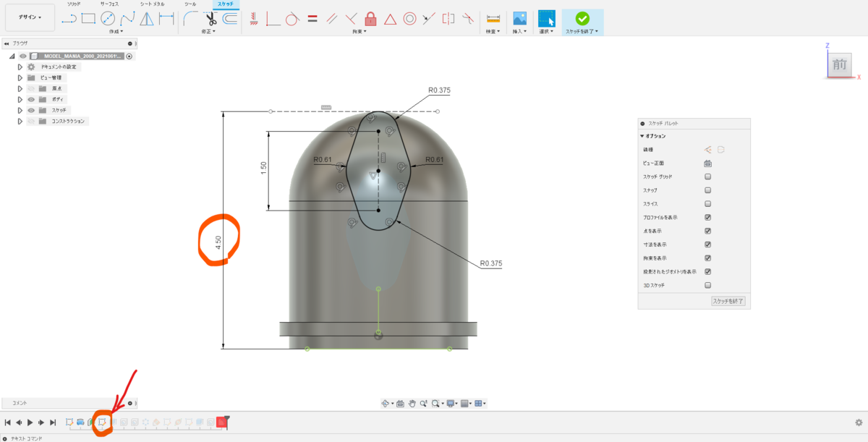This screenshot has height=442, width=868.
Task: Apply Tangent constraint
Action: (293, 19)
